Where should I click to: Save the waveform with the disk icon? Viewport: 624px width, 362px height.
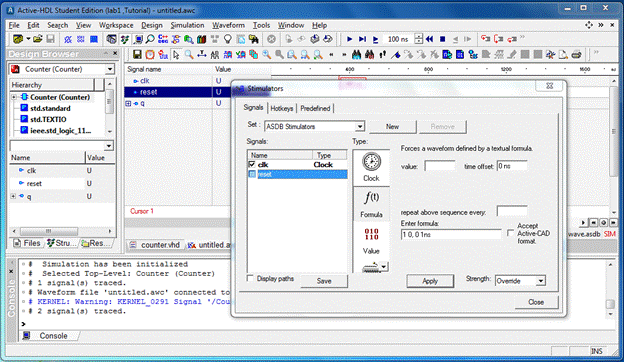coord(137,54)
